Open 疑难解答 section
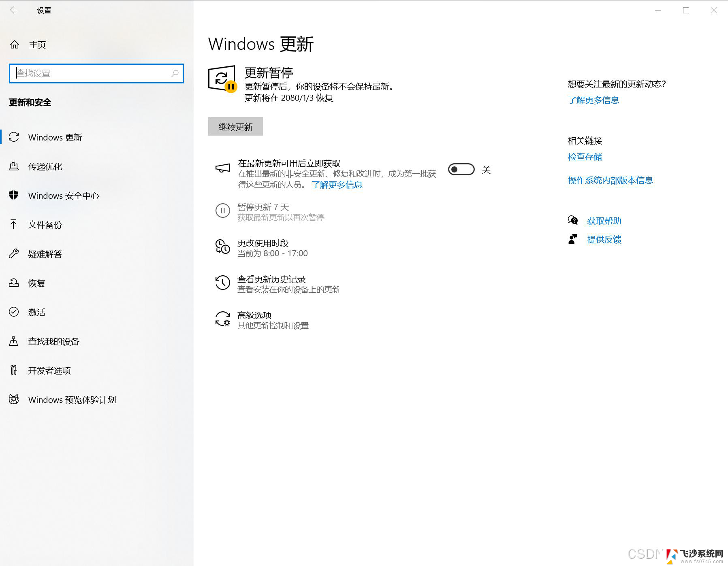 click(97, 254)
